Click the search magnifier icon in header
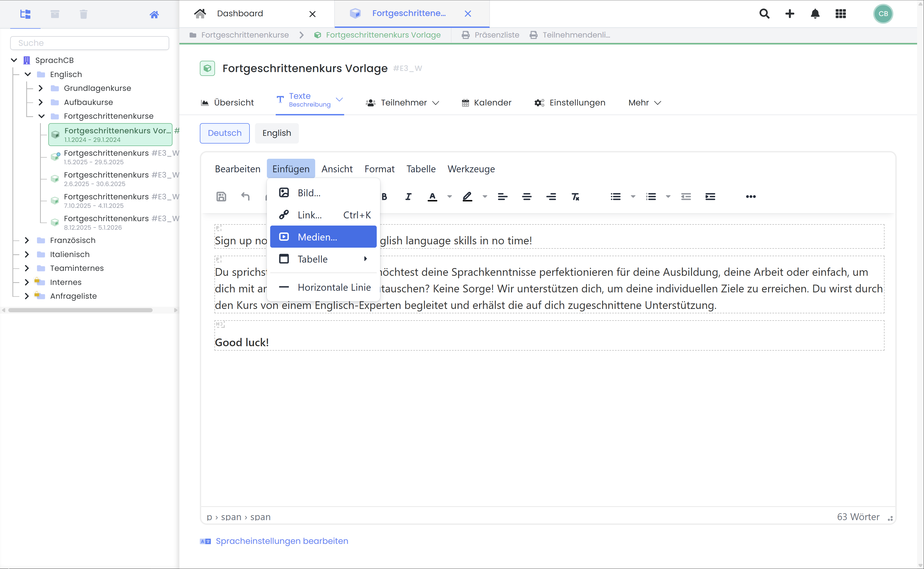924x569 pixels. pos(764,14)
